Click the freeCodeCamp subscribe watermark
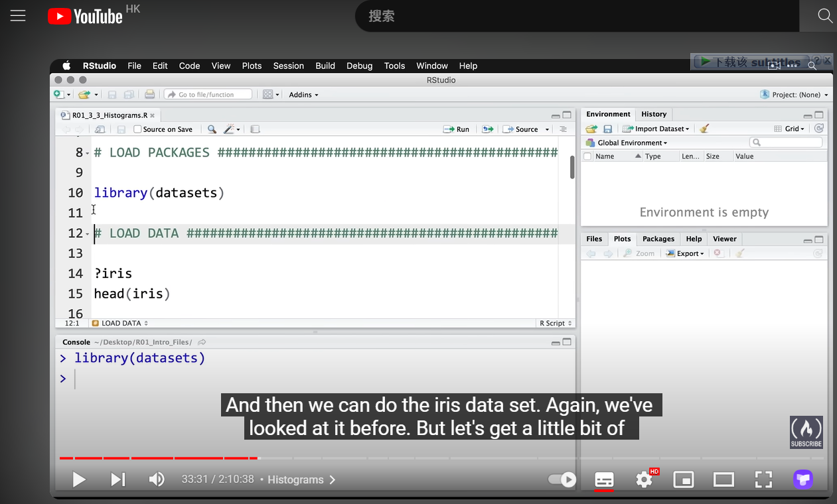The height and width of the screenshot is (504, 837). click(806, 432)
